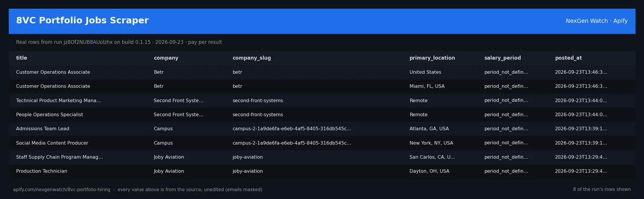
Task: Click campus-2 slug in Admissions Team Lead row
Action: point(292,129)
